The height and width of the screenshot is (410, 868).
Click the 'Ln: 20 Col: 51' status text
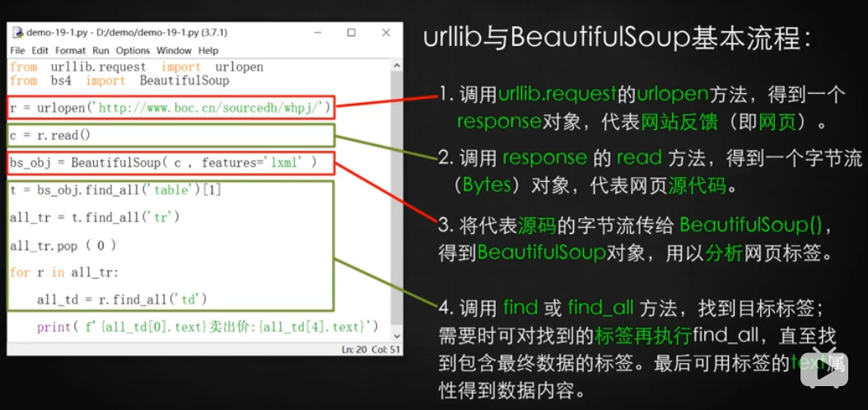371,350
